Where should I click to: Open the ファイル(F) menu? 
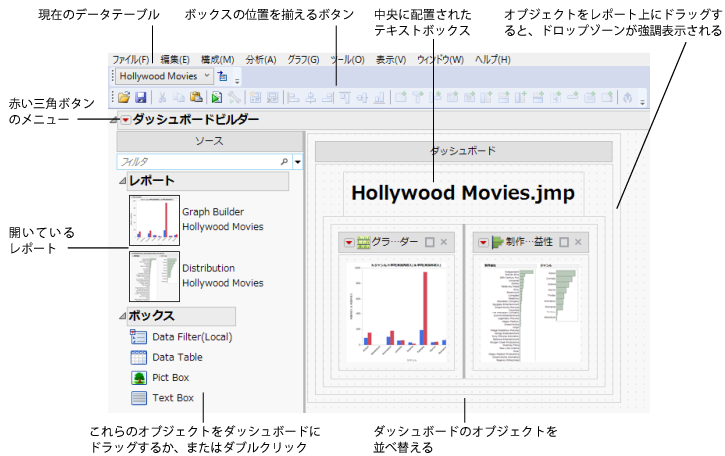[x=131, y=60]
